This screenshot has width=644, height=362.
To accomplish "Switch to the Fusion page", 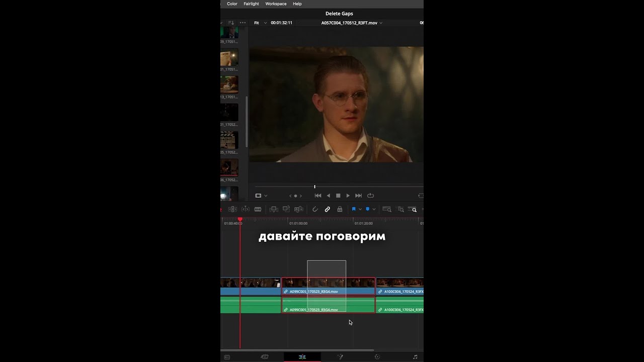I will pos(340,357).
